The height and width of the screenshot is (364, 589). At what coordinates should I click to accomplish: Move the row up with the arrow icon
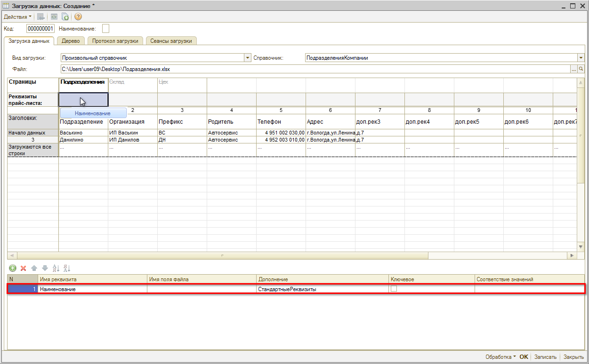34,268
